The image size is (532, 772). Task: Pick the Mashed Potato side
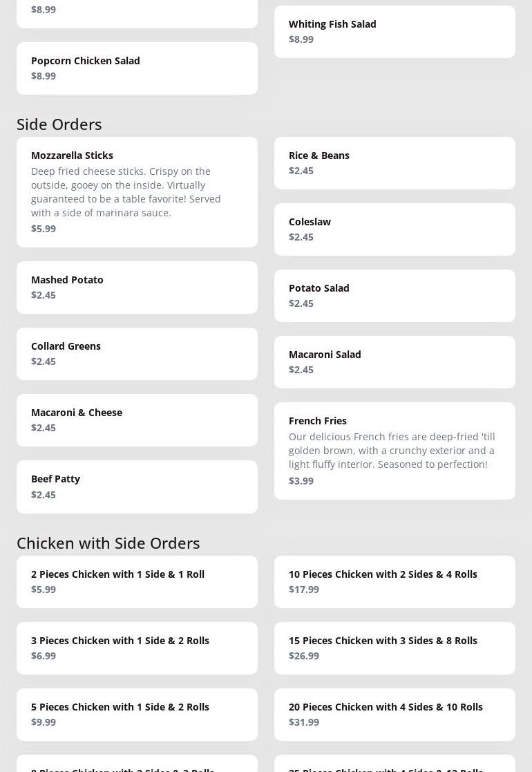(x=137, y=287)
